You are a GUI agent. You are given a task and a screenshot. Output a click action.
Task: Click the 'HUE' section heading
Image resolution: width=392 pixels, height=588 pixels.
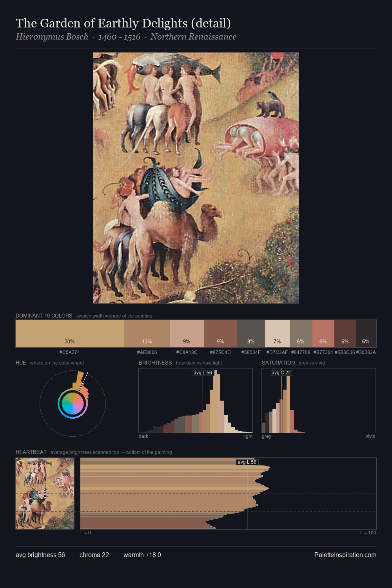pos(21,363)
